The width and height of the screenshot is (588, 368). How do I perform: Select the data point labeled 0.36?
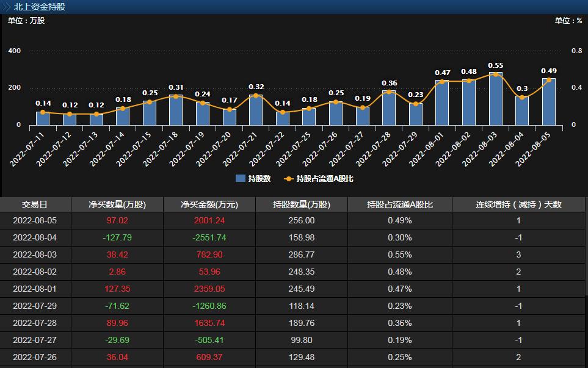(x=389, y=92)
